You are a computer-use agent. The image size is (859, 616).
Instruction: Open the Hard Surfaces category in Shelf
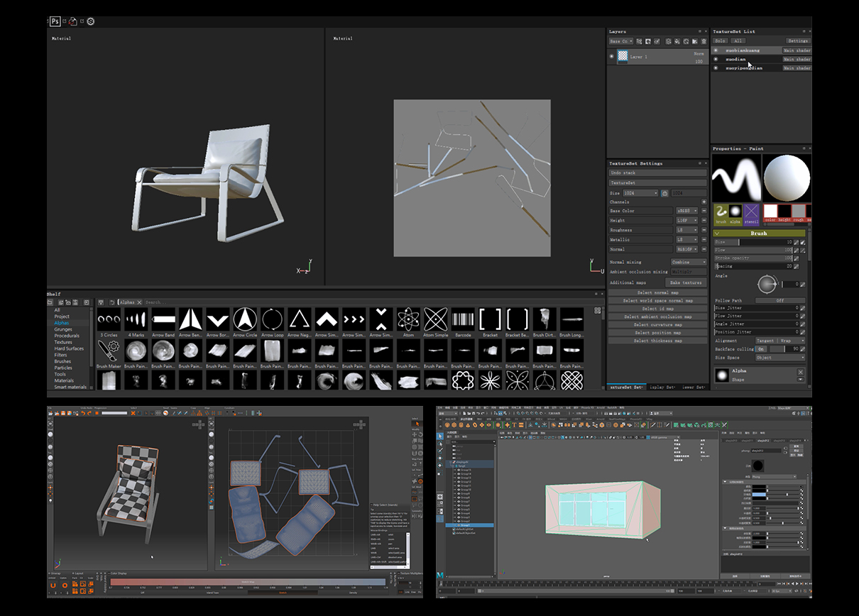coord(69,348)
